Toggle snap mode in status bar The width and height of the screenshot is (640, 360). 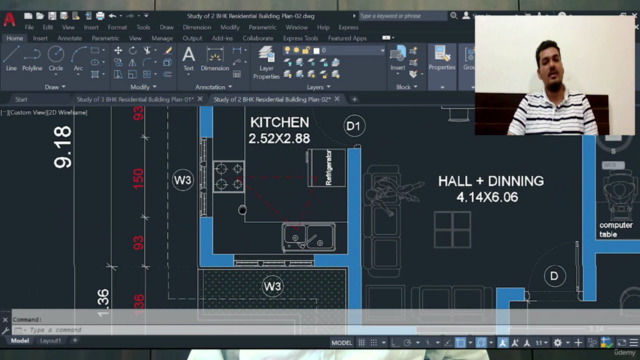point(373,342)
